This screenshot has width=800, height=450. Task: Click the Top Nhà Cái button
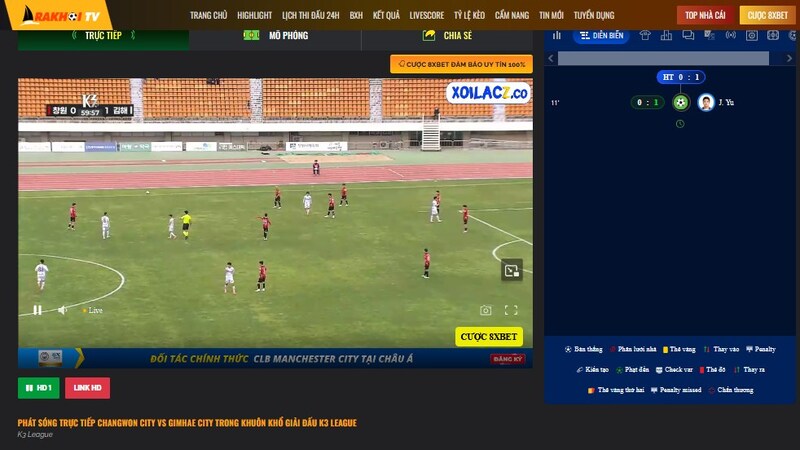(705, 15)
